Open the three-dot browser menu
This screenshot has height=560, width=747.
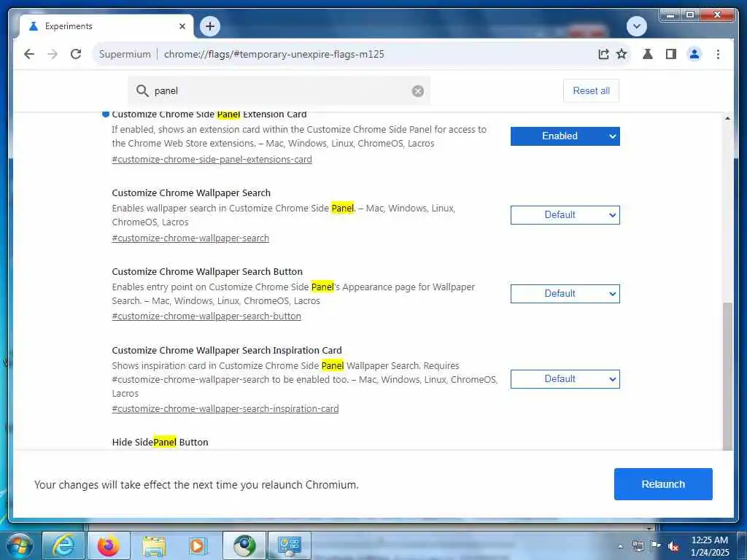pos(718,54)
